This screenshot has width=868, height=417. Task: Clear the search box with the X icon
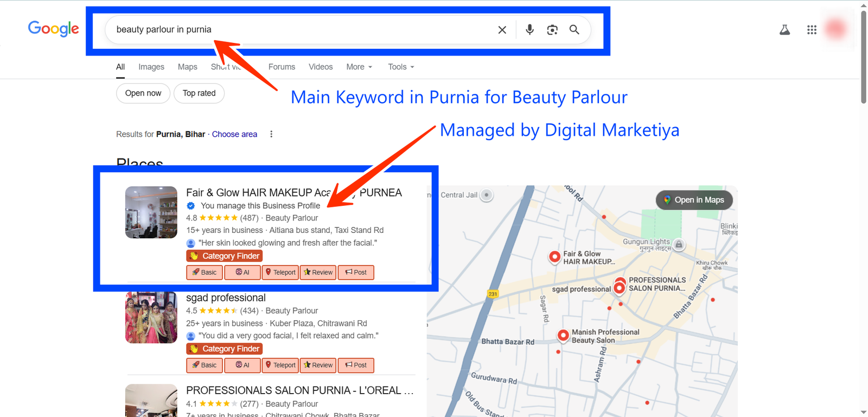(x=502, y=30)
